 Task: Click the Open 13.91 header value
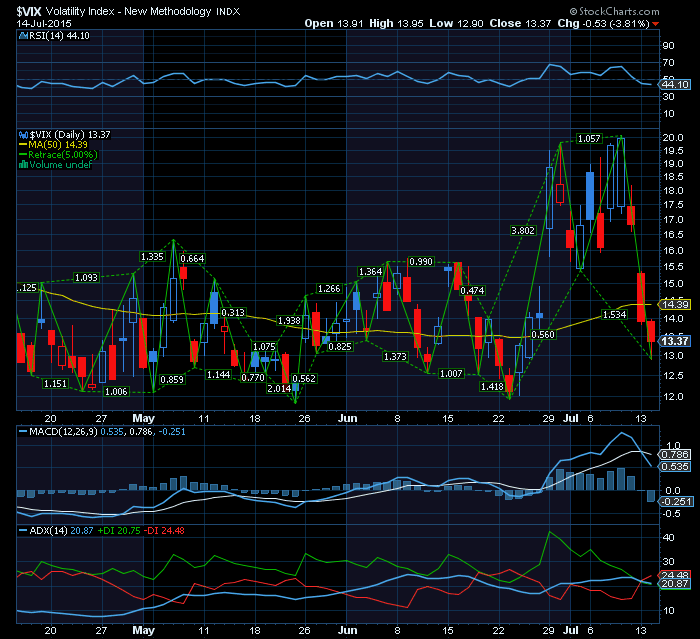point(334,23)
